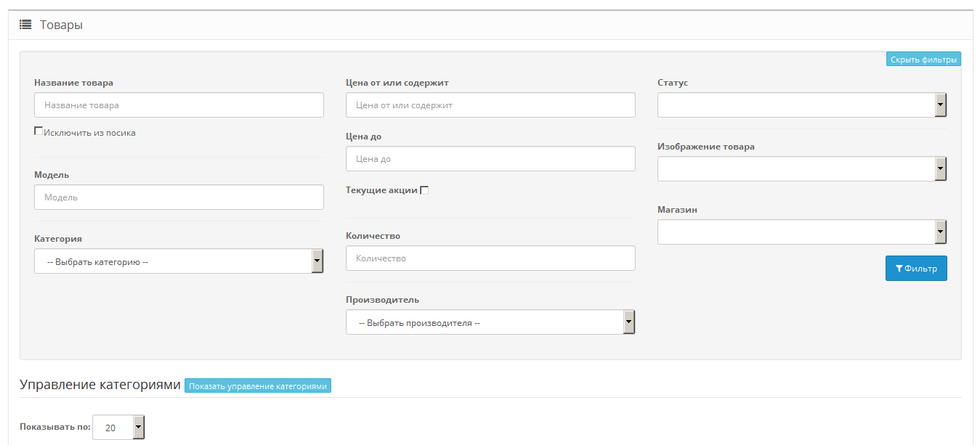Image resolution: width=980 pixels, height=445 pixels.
Task: Hide filters with Скрыть фильтры button
Action: click(x=923, y=60)
